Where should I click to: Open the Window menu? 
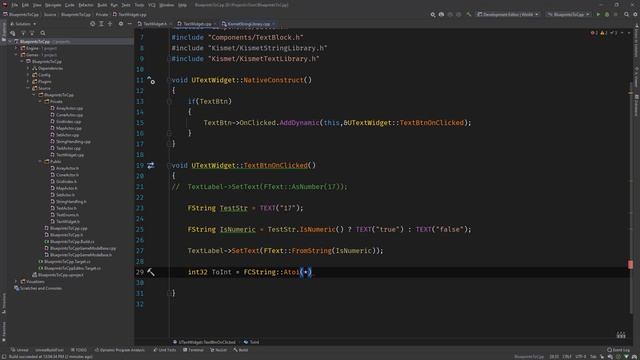point(167,5)
